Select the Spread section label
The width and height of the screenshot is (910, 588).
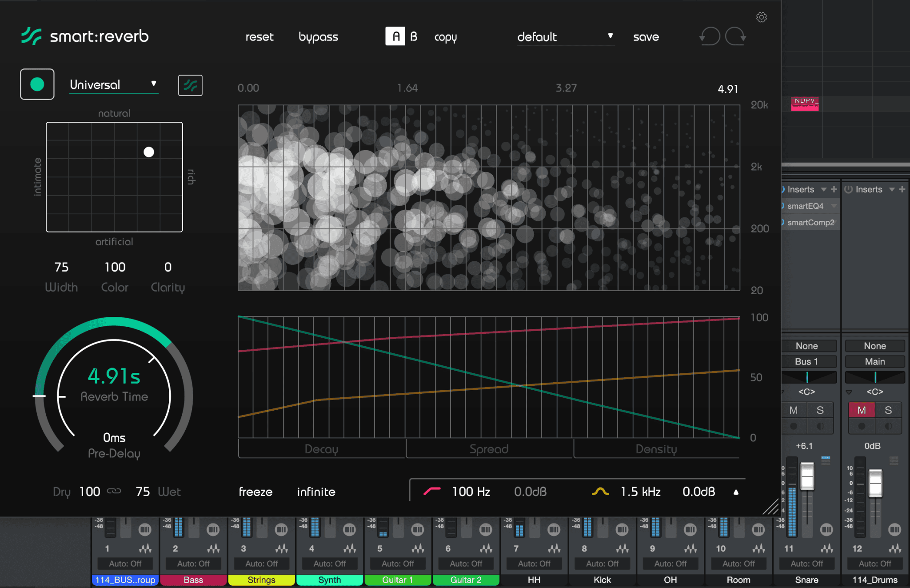tap(489, 449)
